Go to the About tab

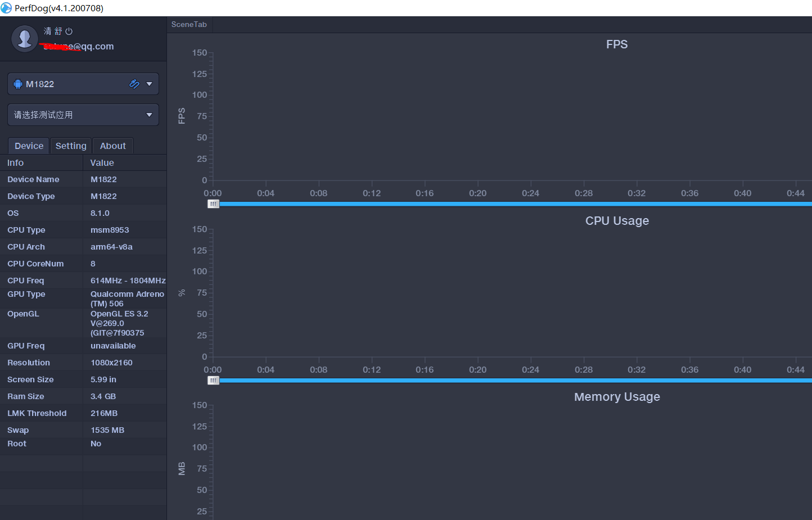pyautogui.click(x=112, y=146)
